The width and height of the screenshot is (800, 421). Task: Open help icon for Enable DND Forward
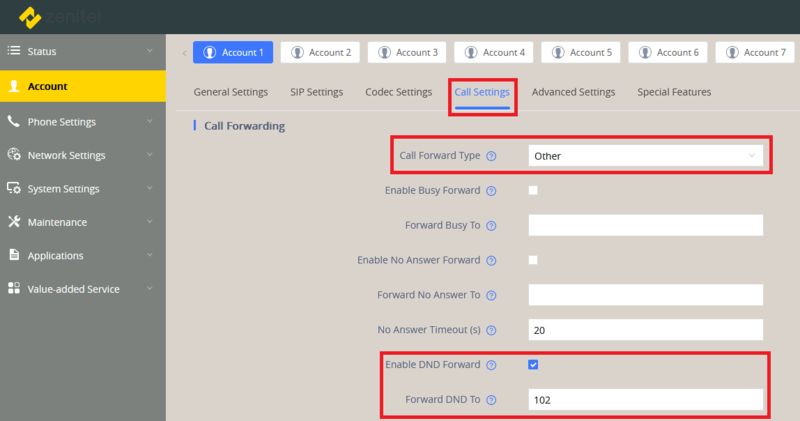click(x=491, y=365)
